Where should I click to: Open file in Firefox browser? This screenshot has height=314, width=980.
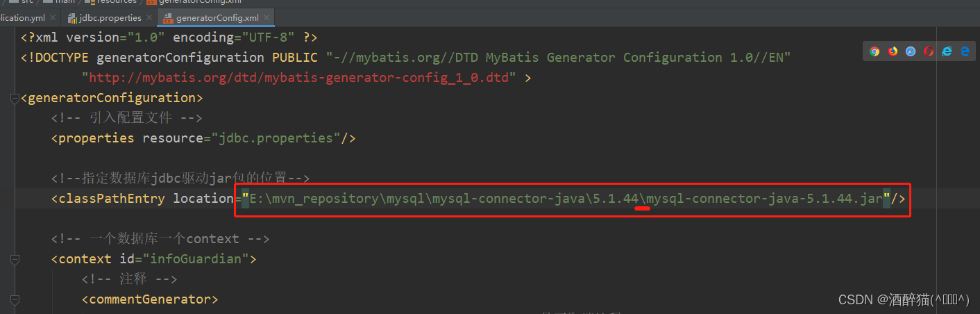pos(893,51)
